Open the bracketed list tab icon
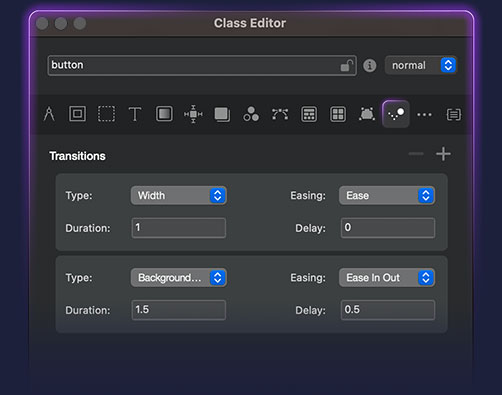This screenshot has height=395, width=502. coord(454,115)
